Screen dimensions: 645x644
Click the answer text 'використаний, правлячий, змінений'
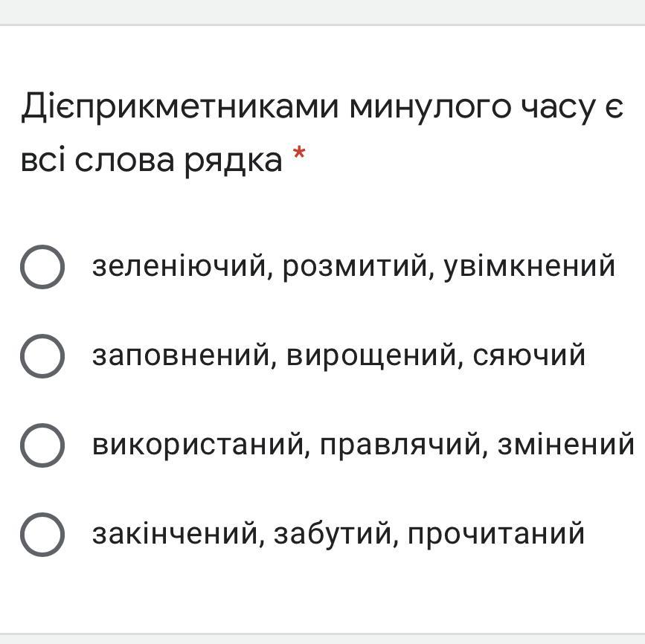click(363, 444)
